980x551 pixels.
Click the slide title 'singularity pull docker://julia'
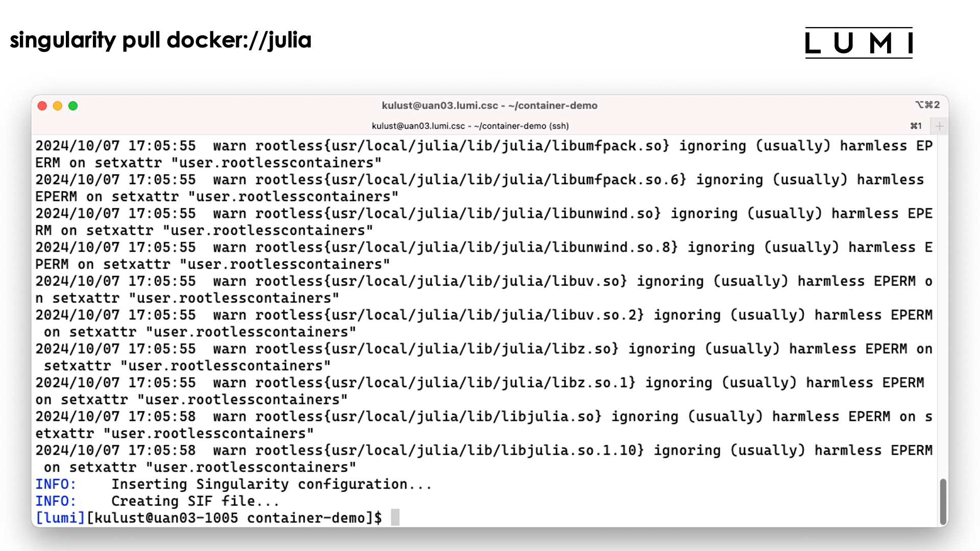click(x=160, y=40)
